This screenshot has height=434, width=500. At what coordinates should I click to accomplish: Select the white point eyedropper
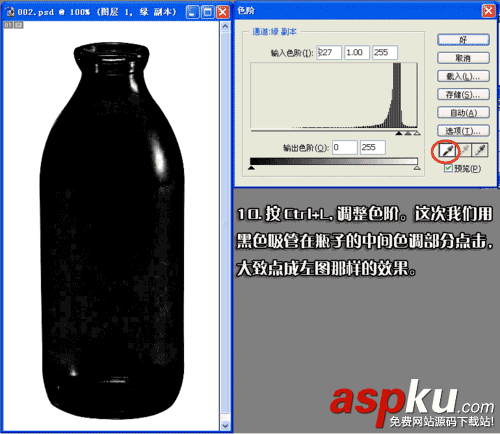(x=480, y=150)
